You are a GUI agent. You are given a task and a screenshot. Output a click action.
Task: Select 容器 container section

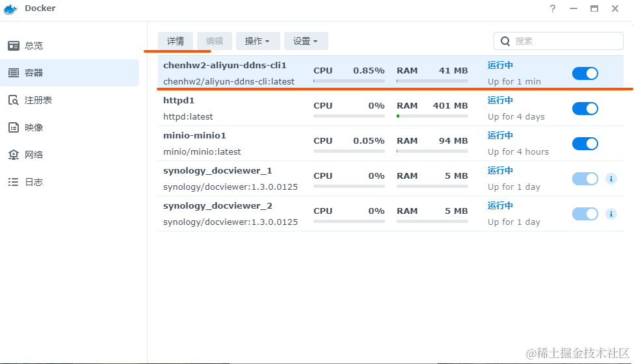70,73
